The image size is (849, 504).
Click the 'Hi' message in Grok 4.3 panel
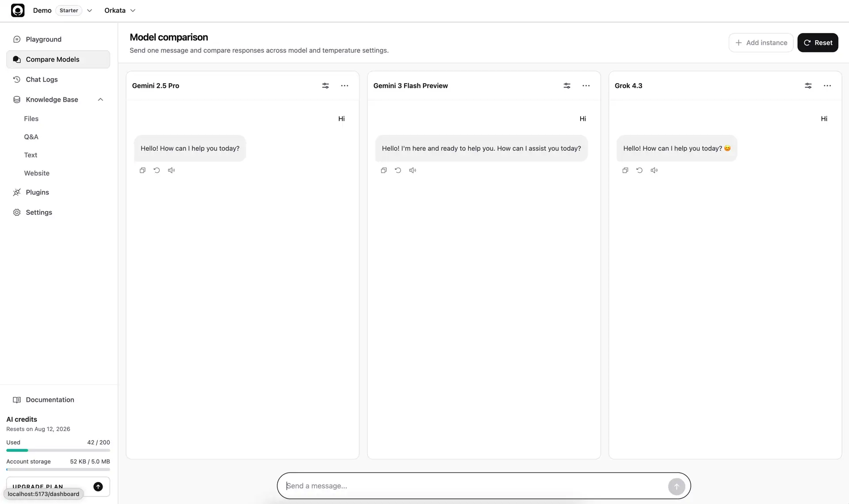[824, 118]
